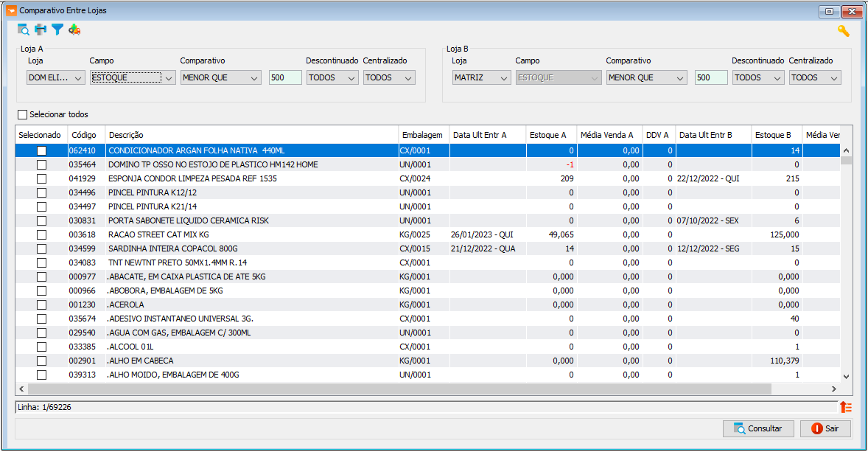Click the Descrição column header
Viewport: 868px width, 452px height.
point(252,135)
